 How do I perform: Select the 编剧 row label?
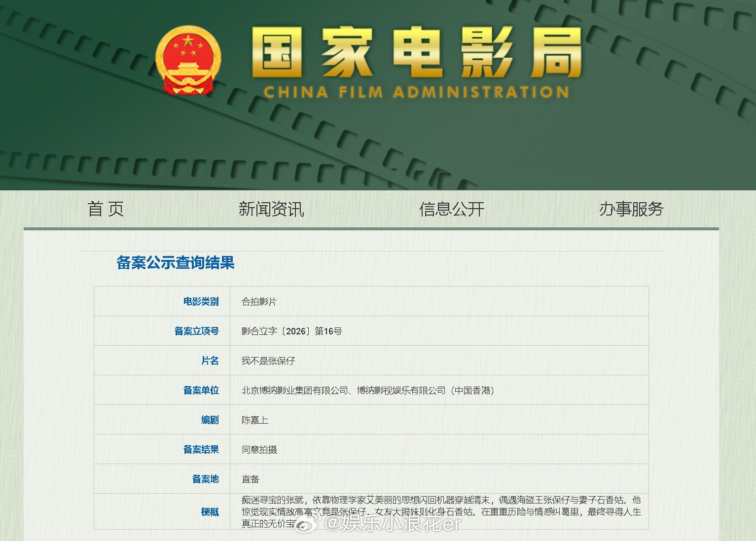(x=210, y=420)
